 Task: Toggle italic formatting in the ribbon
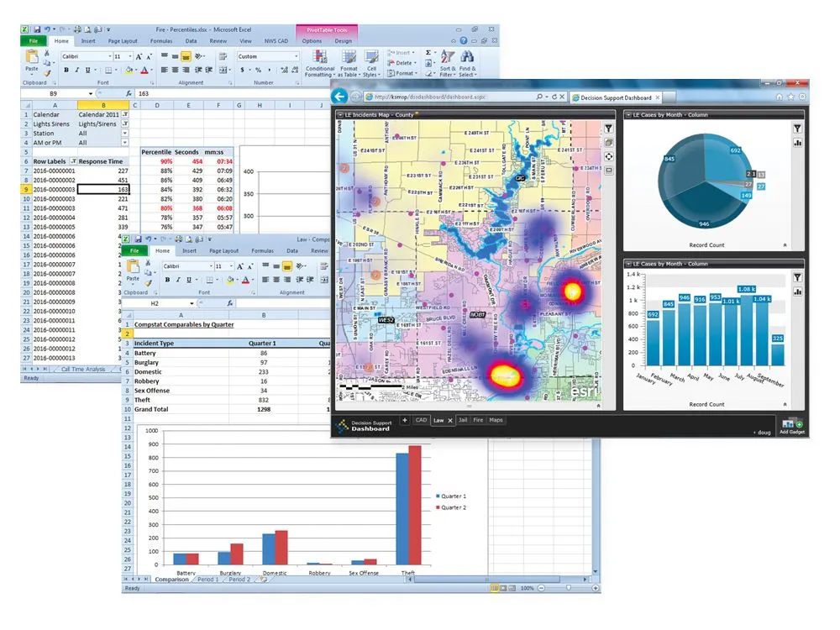pos(76,70)
